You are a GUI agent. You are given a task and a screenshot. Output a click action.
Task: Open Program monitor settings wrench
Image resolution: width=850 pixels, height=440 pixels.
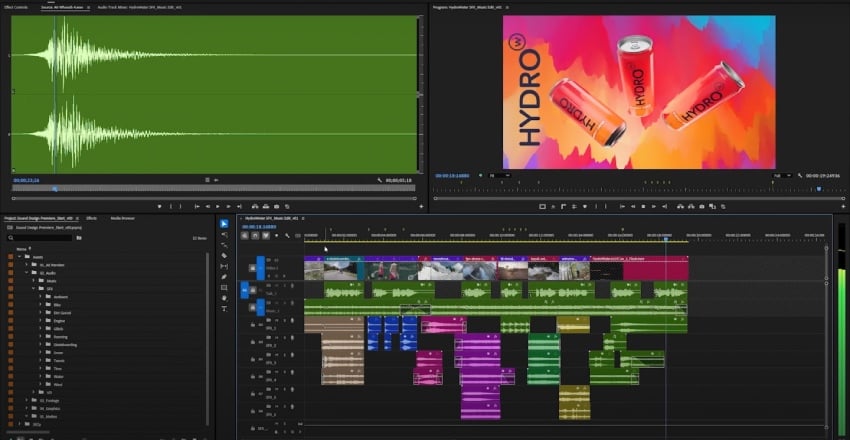coord(800,176)
